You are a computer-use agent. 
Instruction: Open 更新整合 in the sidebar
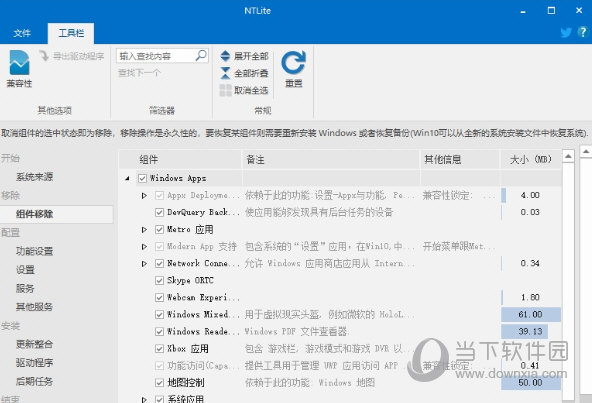click(x=34, y=344)
